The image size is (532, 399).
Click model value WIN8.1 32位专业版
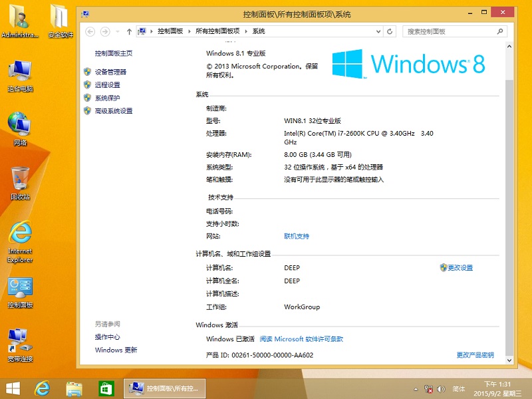coord(312,121)
